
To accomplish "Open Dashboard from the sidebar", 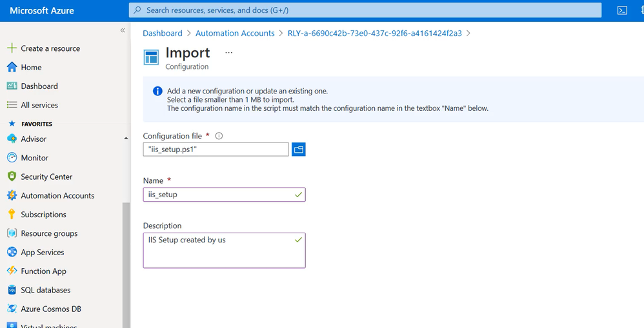I will tap(39, 86).
